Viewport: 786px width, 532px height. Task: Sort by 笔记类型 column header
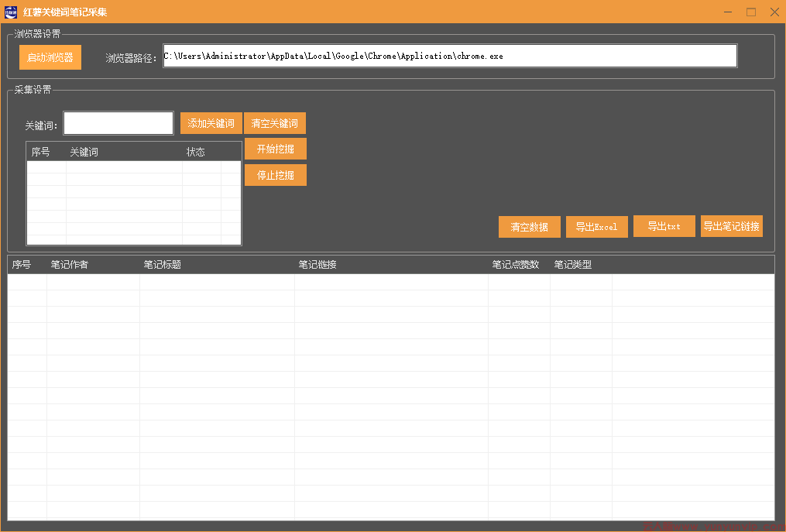click(x=581, y=265)
